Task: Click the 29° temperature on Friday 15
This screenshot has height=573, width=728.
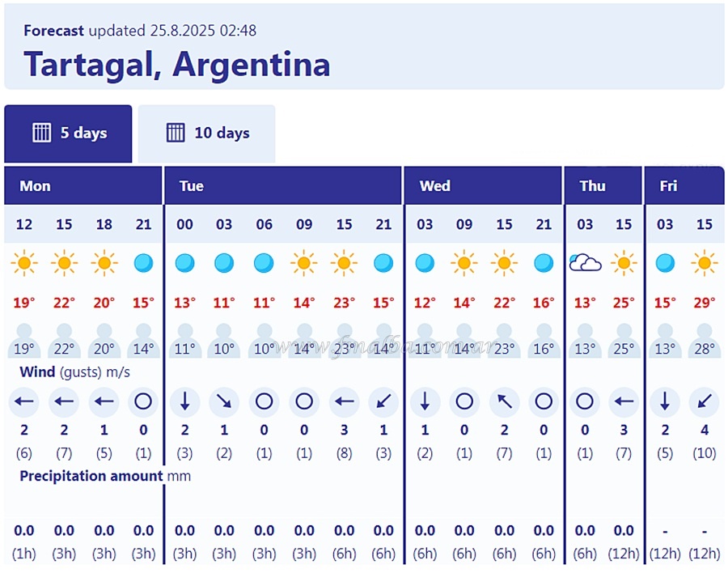Action: pyautogui.click(x=704, y=303)
